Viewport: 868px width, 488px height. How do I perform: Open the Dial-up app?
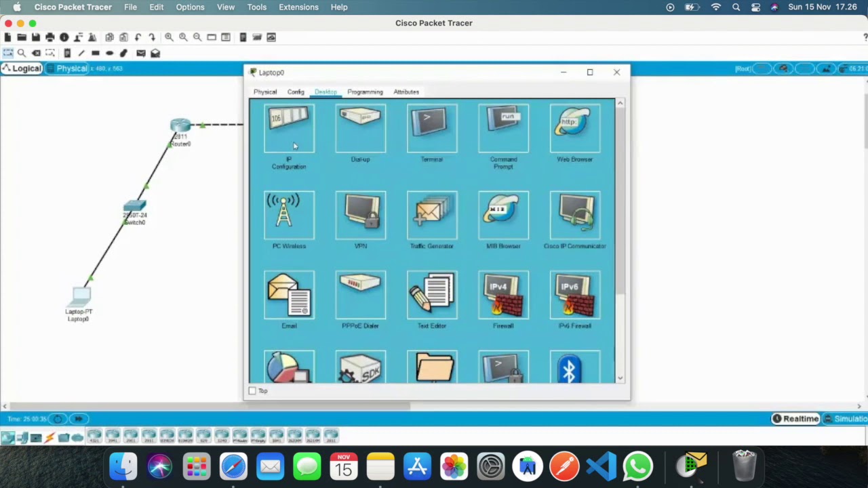[360, 128]
